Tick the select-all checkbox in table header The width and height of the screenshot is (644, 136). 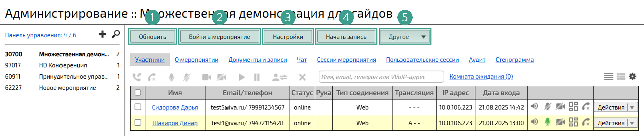click(x=138, y=93)
